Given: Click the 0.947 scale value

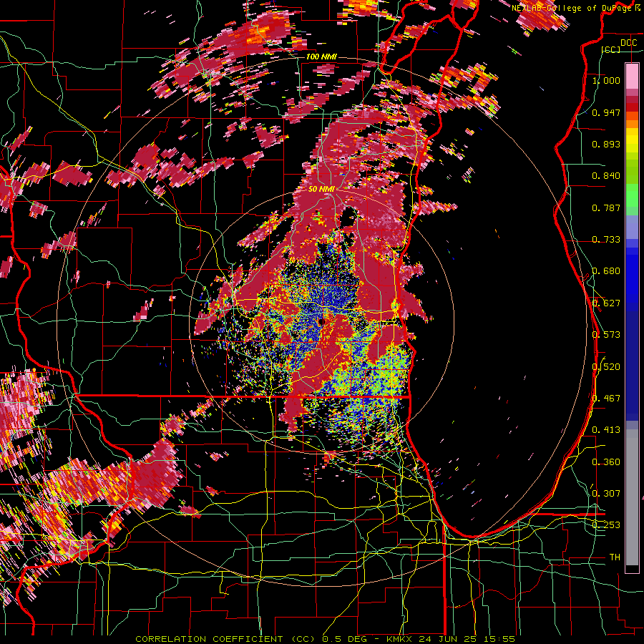Looking at the screenshot, I should tap(606, 112).
